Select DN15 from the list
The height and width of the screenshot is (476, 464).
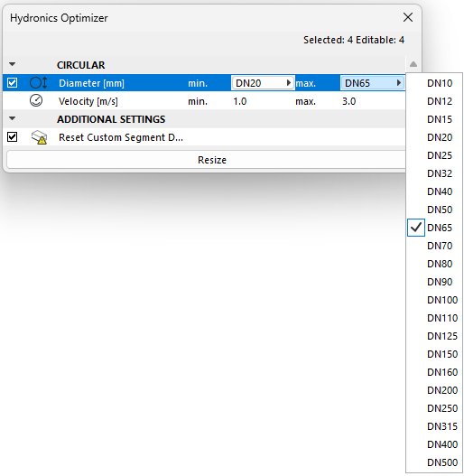(x=434, y=119)
